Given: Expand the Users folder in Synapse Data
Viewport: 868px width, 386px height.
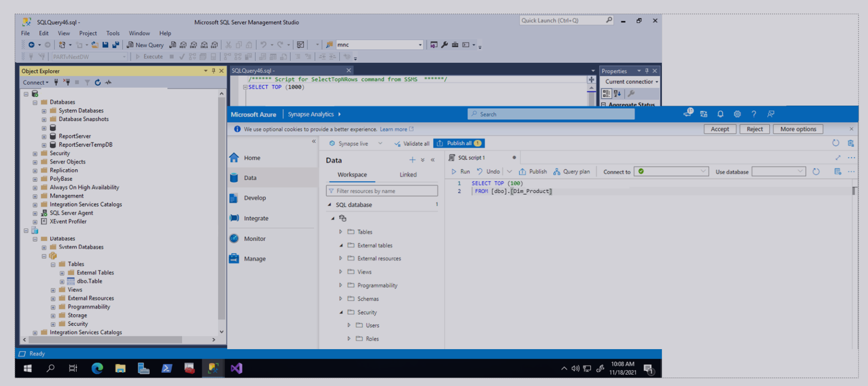Looking at the screenshot, I should pyautogui.click(x=349, y=325).
